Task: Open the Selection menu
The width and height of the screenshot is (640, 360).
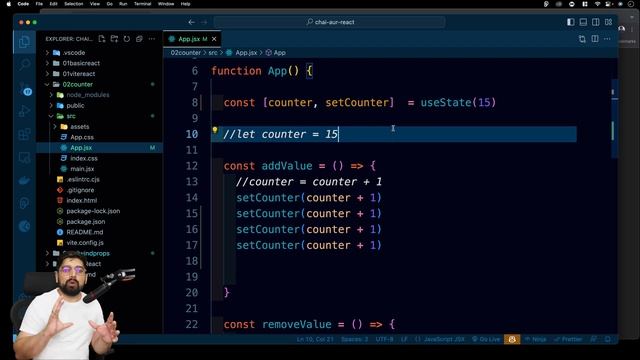Action: pos(74,4)
